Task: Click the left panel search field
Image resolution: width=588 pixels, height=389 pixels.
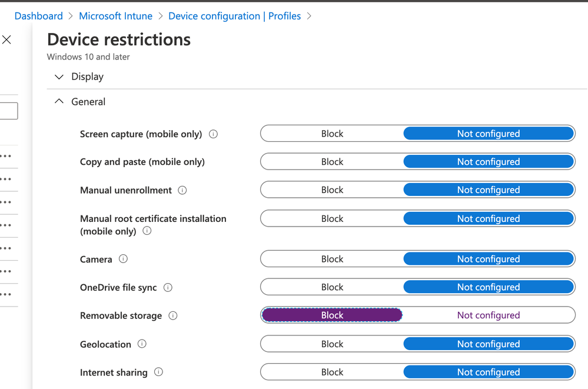Action: pyautogui.click(x=8, y=111)
